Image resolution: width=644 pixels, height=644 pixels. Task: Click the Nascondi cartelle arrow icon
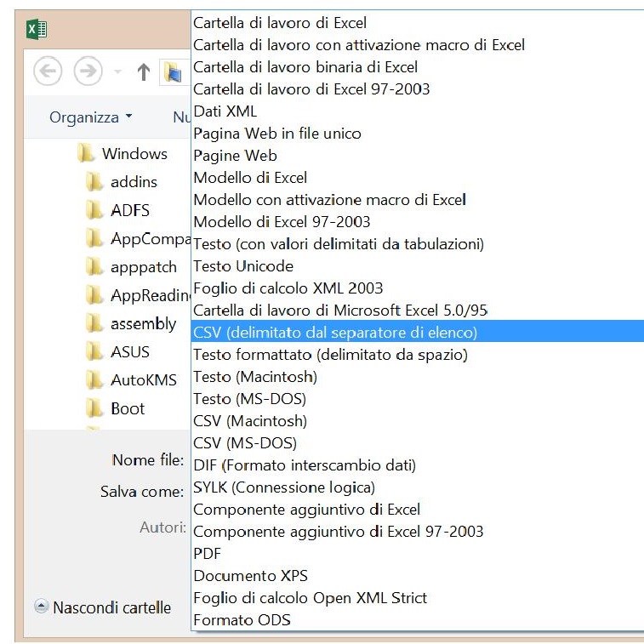coord(41,607)
